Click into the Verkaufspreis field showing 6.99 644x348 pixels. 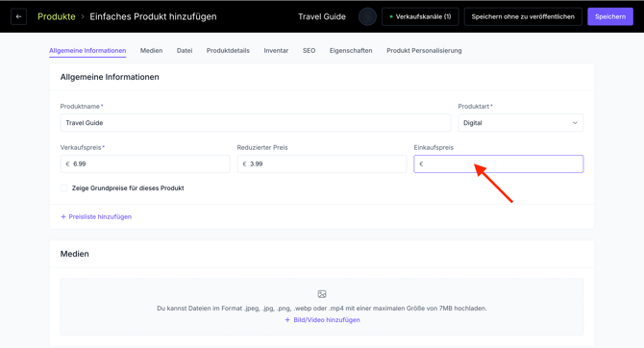coord(145,164)
